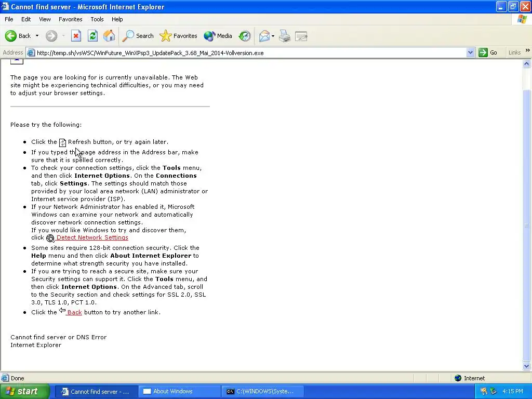Click the address bar URL field
The height and width of the screenshot is (399, 532).
pos(250,53)
